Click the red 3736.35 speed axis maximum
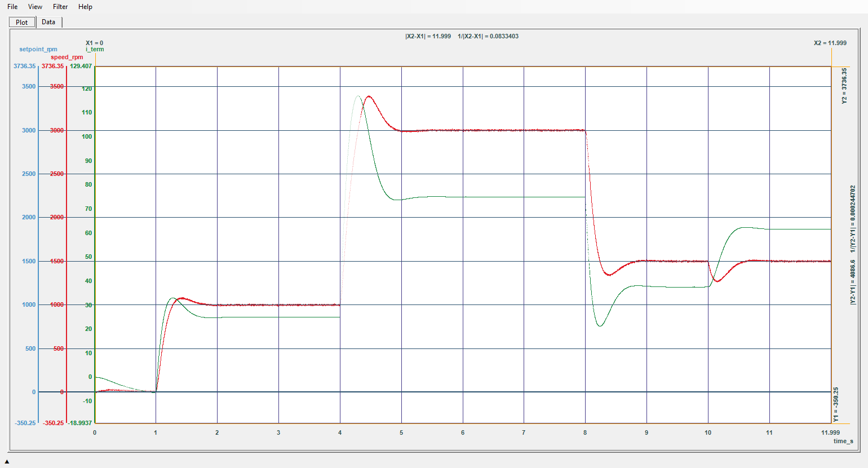This screenshot has height=468, width=868. pos(52,66)
